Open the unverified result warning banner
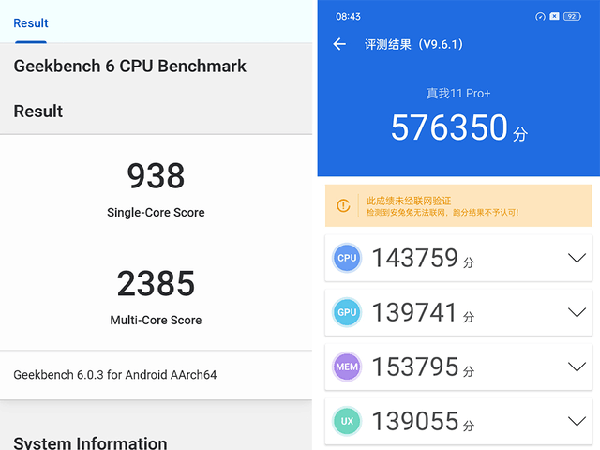Image resolution: width=600 pixels, height=450 pixels. click(x=455, y=205)
